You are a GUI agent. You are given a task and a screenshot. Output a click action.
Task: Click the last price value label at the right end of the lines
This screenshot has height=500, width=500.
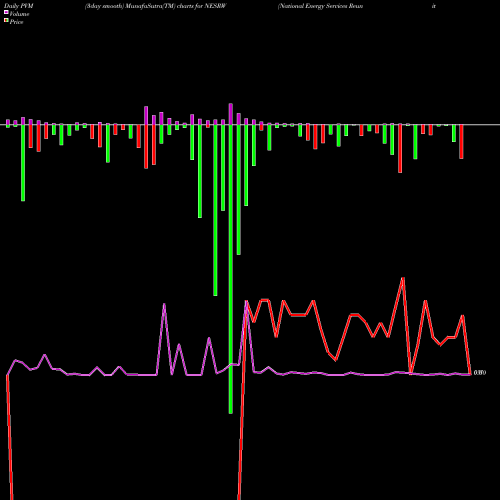480,373
